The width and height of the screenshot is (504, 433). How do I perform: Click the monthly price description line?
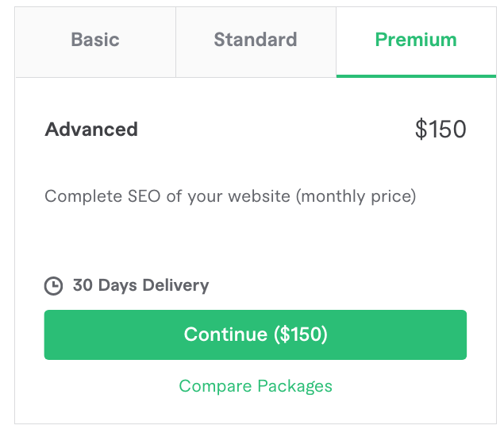(230, 196)
